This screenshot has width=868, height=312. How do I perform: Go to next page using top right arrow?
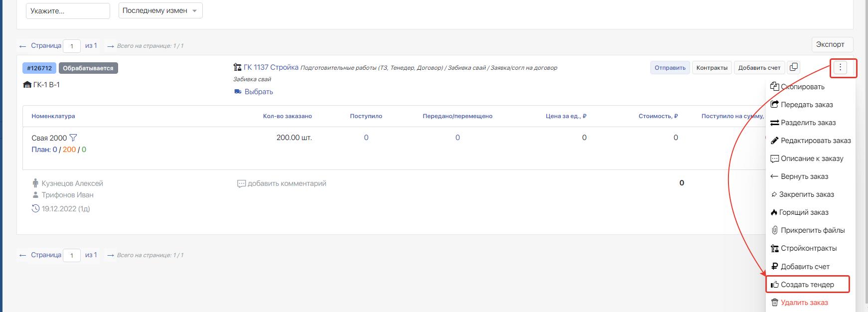pos(111,46)
